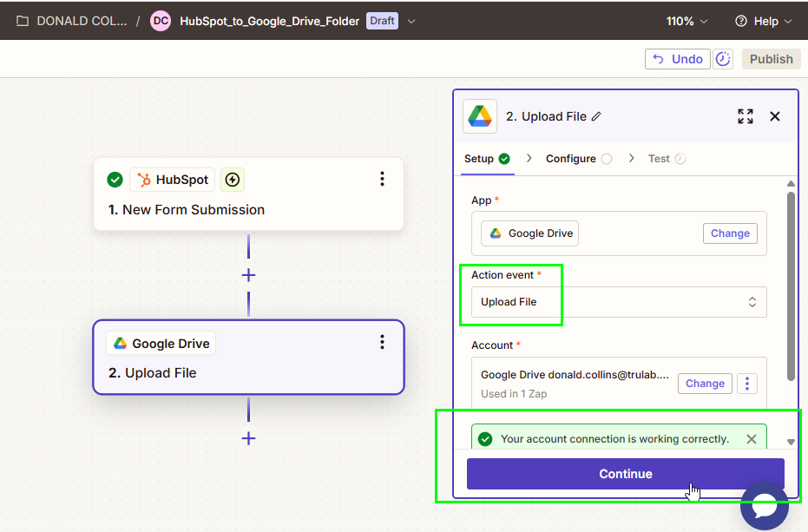Click the Draft status badge
808x532 pixels.
(x=382, y=21)
